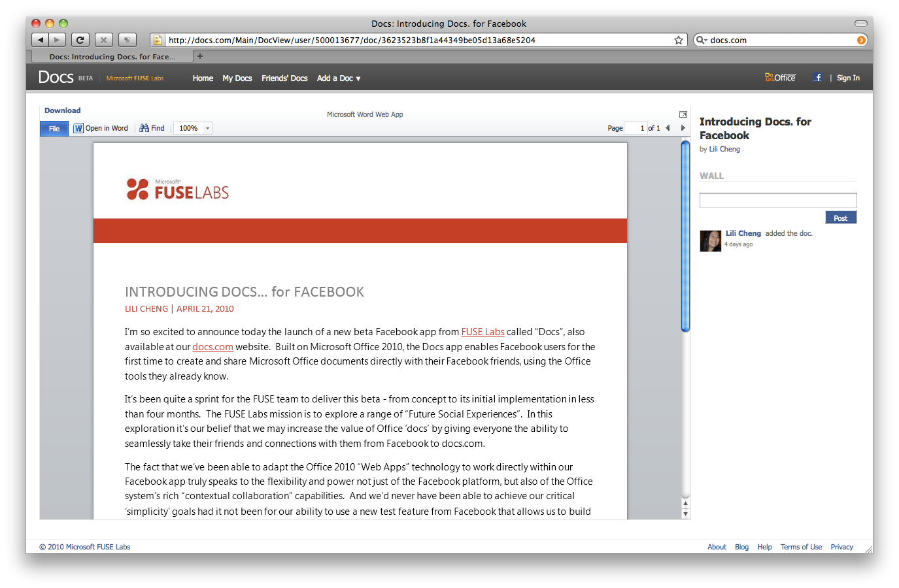
Task: Go to the previous page arrow in viewer
Action: tap(668, 128)
